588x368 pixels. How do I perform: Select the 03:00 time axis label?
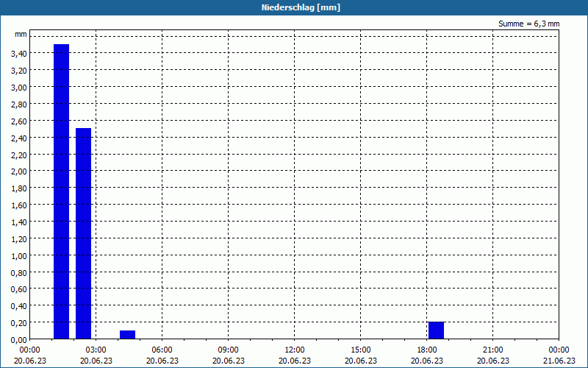pyautogui.click(x=96, y=350)
